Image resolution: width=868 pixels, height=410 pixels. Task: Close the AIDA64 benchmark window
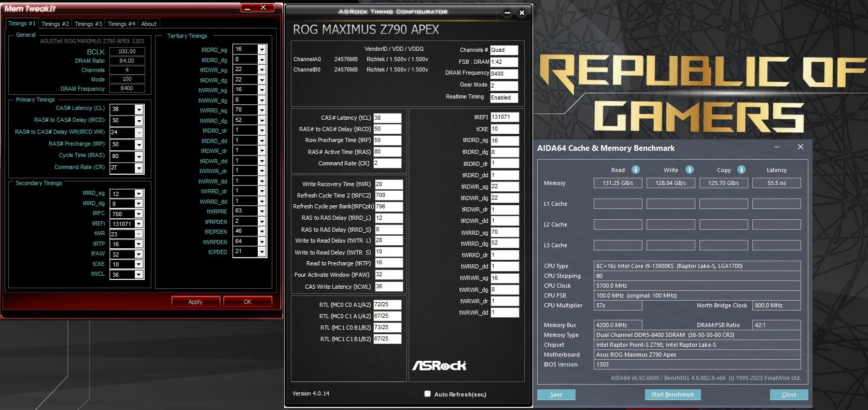coord(801,147)
